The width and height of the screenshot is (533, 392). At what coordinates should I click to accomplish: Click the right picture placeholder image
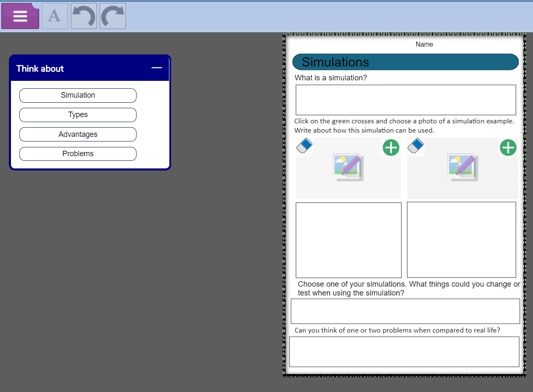coord(462,168)
